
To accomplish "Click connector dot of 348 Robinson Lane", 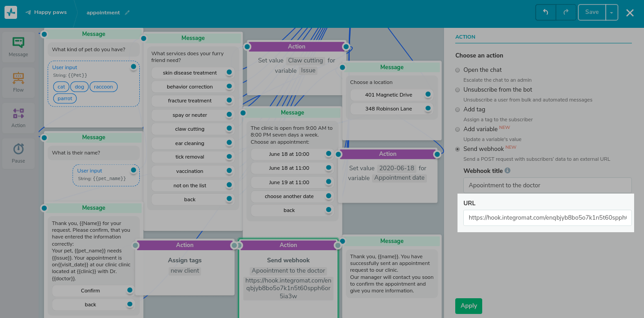I will 428,108.
